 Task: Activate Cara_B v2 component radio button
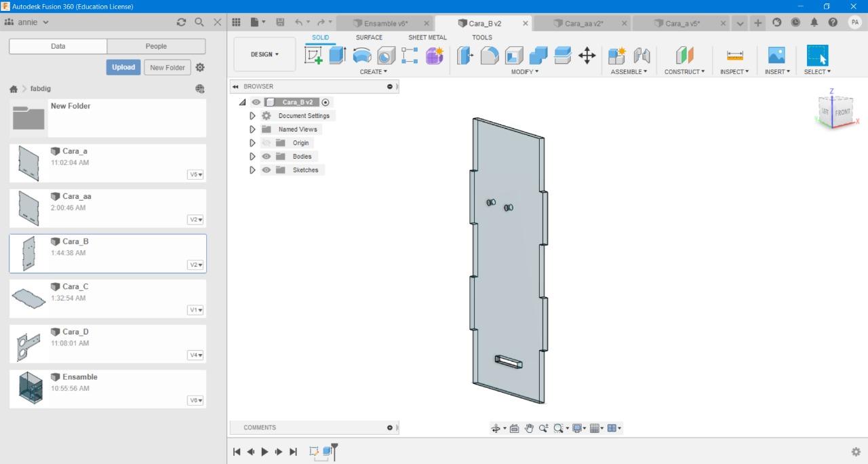point(325,102)
